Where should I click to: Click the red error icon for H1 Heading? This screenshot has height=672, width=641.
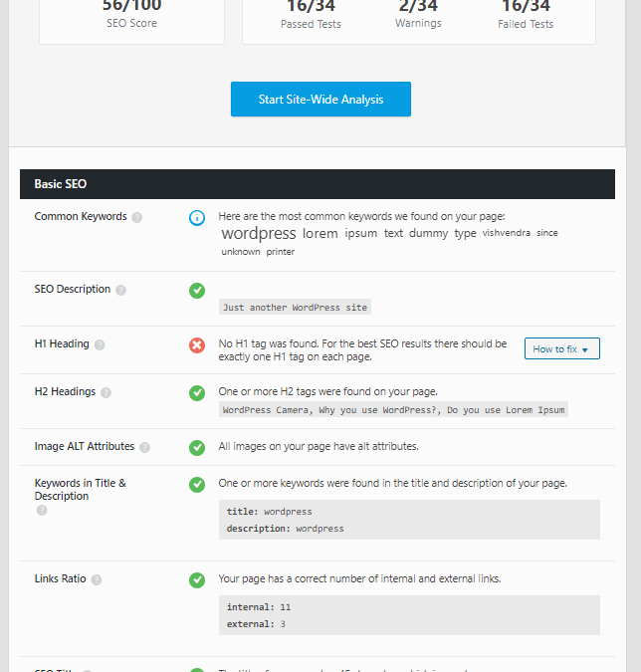click(197, 345)
